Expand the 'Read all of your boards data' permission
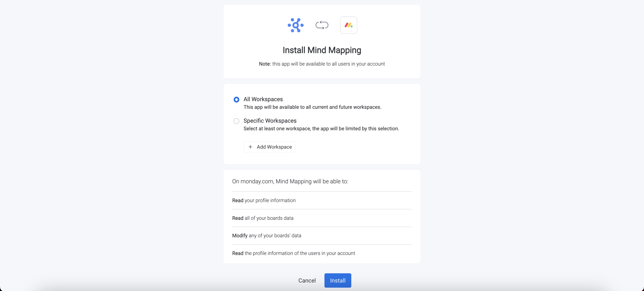The image size is (644, 291). (x=263, y=218)
